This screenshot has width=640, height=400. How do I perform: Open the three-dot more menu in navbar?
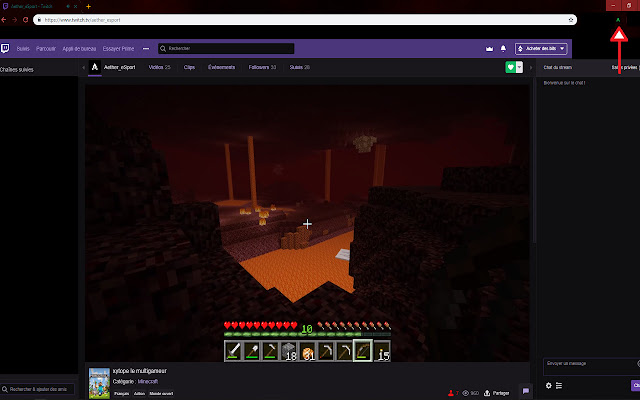pos(146,49)
